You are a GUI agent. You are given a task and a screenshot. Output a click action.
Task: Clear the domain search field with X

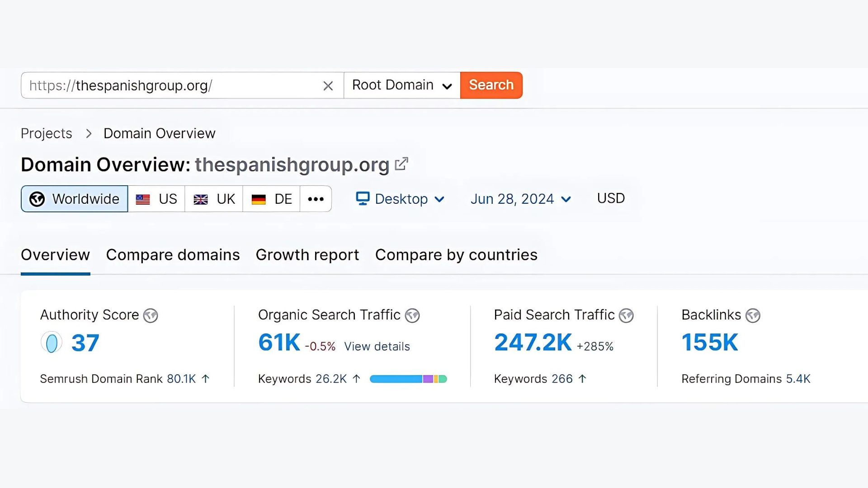point(328,85)
